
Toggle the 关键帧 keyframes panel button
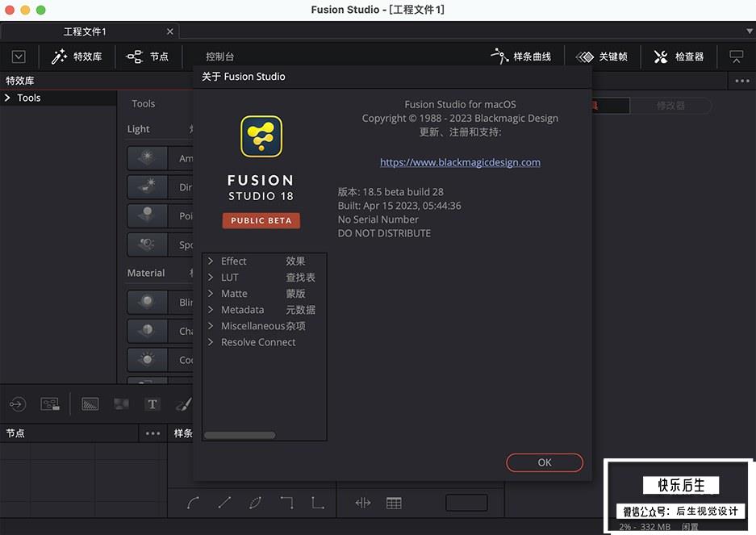pos(602,56)
